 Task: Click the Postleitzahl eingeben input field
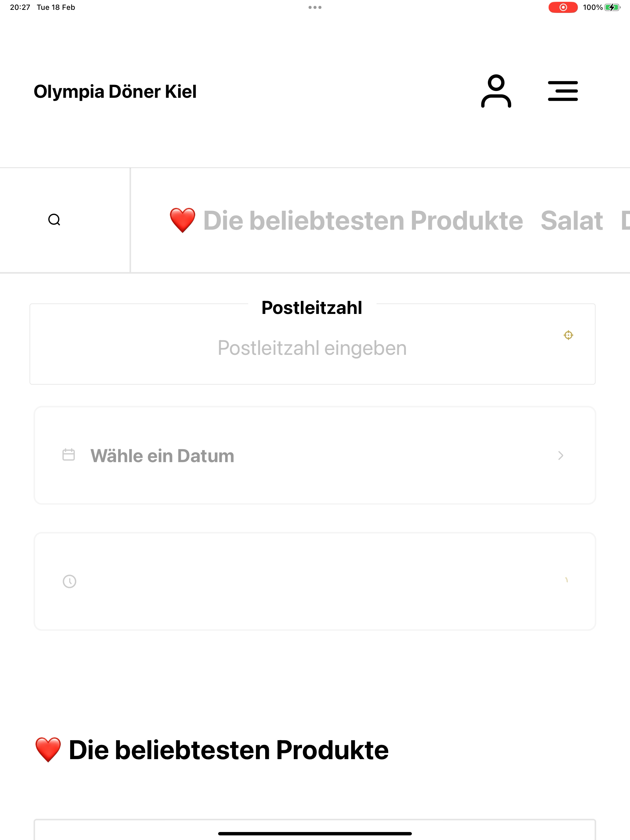(x=312, y=347)
